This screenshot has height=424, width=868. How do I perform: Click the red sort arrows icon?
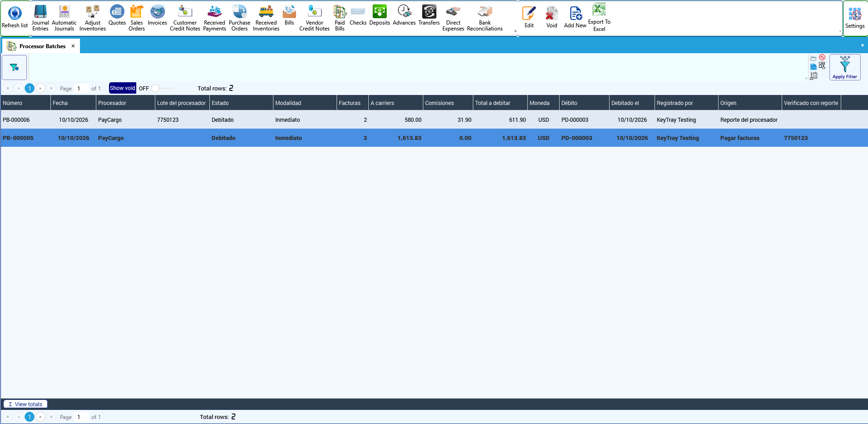coord(822,58)
